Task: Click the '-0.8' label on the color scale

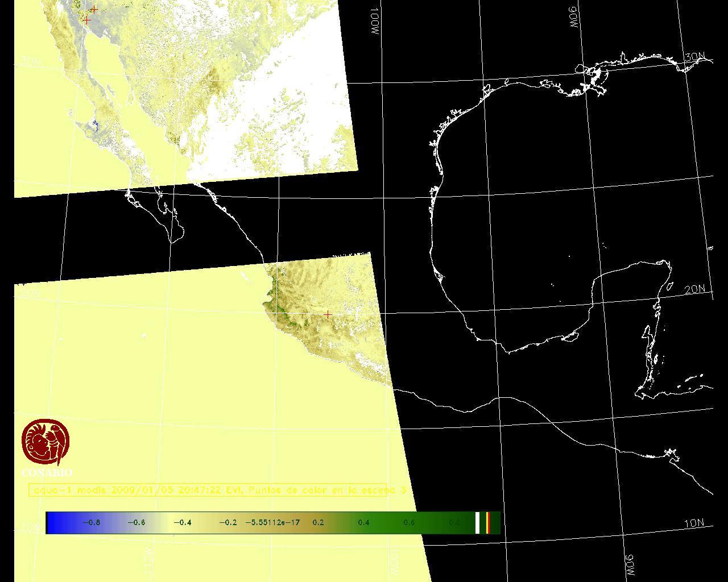Action: (92, 522)
